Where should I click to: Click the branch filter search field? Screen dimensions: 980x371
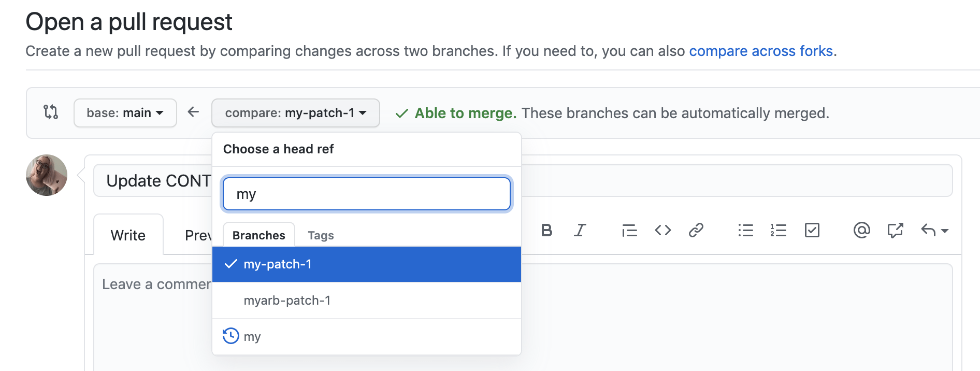366,194
